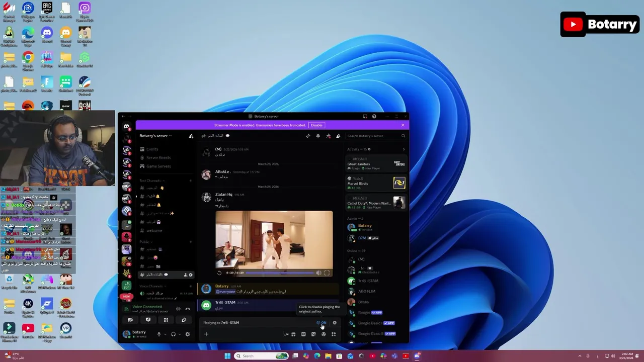Toggle fullscreen on the embedded video

tap(327, 273)
